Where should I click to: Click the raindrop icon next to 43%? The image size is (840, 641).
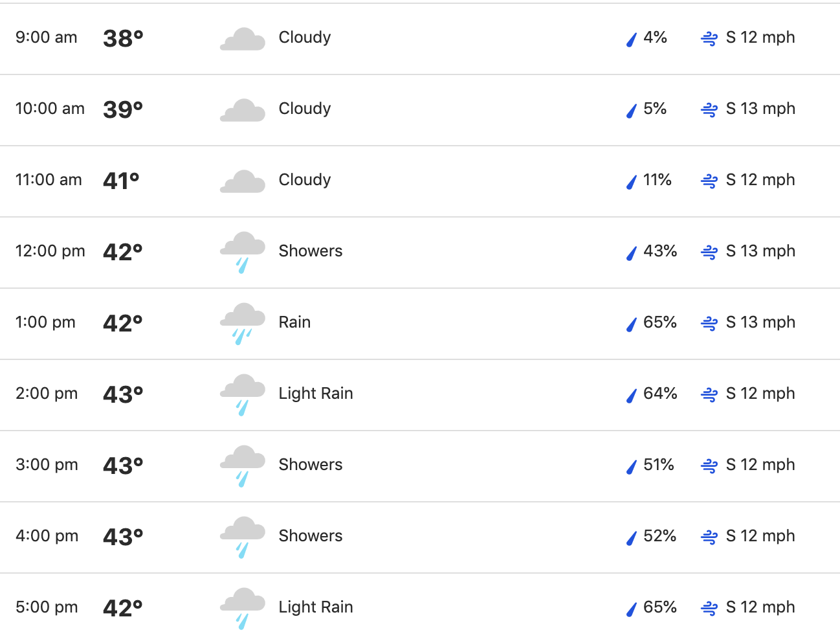click(x=632, y=253)
